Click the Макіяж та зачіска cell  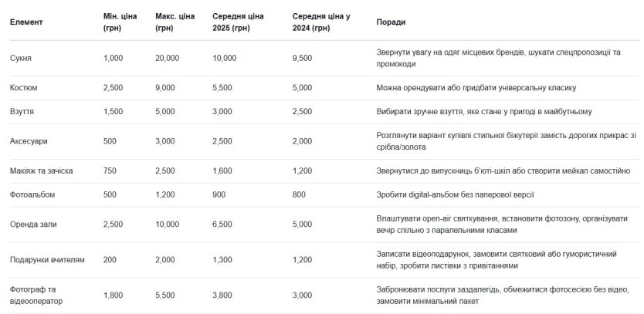pos(42,171)
